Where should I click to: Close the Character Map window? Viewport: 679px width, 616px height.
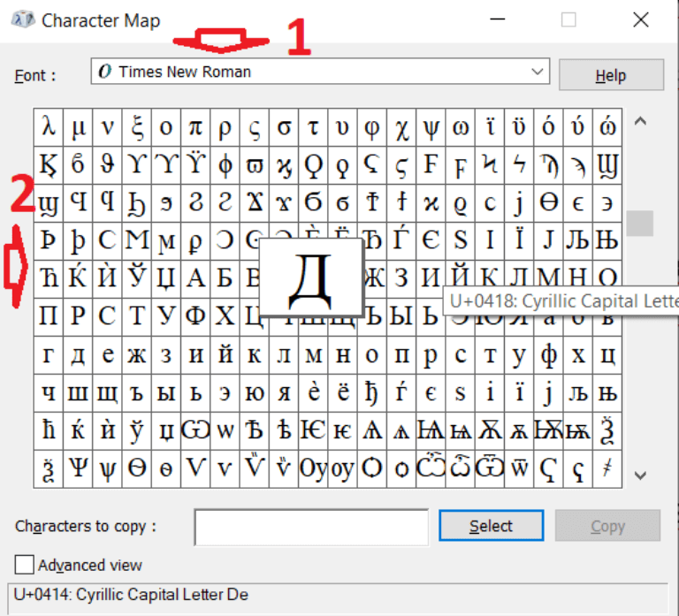(641, 20)
